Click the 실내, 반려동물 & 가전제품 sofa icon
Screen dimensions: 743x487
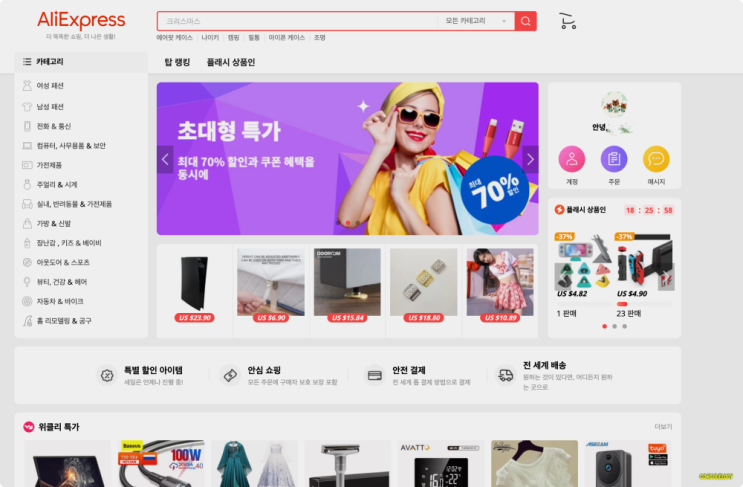[x=27, y=204]
